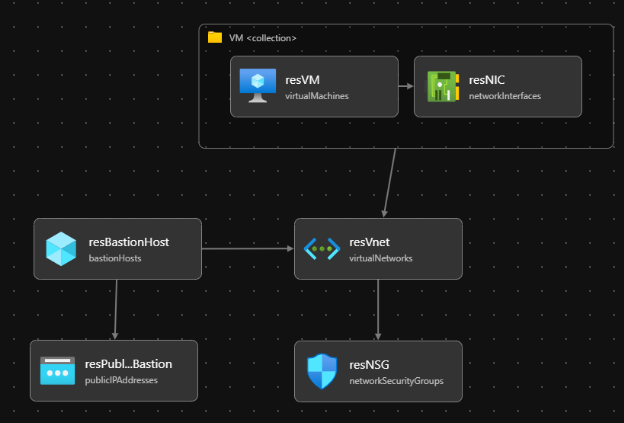624x423 pixels.
Task: Click the resBastionHost cube icon
Action: [61, 249]
